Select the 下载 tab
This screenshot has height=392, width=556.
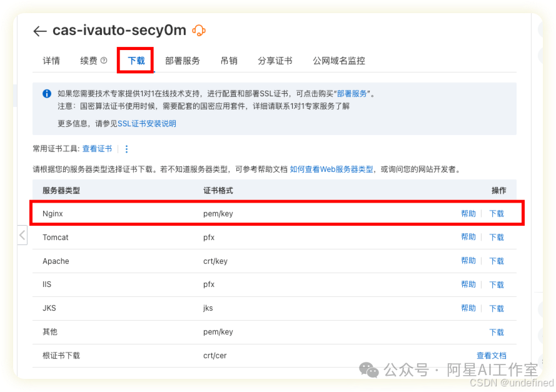click(x=136, y=61)
